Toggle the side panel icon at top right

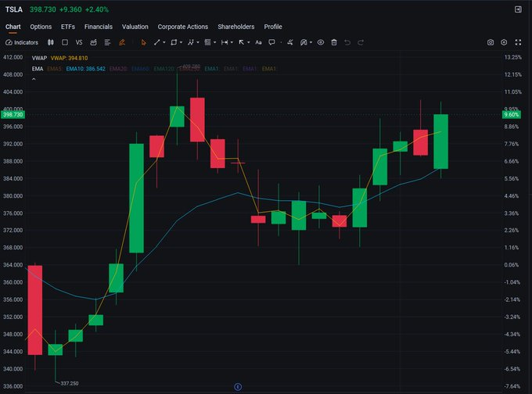(518, 9)
